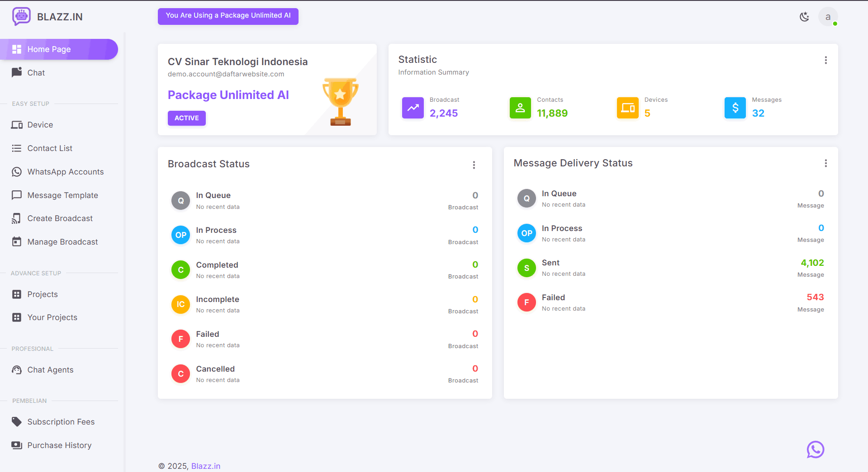
Task: Click the yellow IC badge for Incomplete
Action: point(180,304)
